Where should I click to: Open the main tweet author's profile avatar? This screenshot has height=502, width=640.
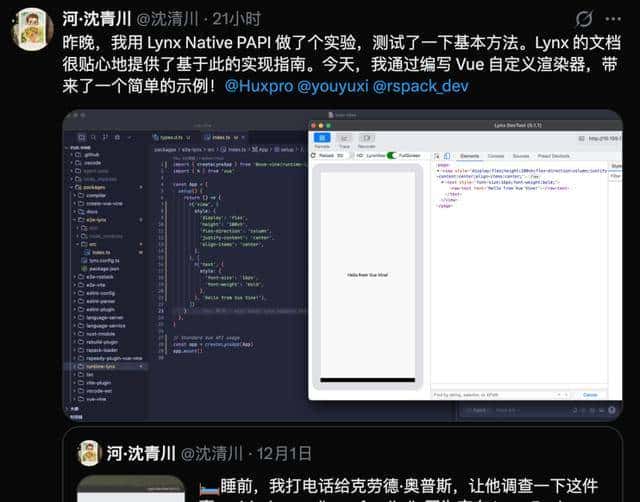tap(32, 29)
